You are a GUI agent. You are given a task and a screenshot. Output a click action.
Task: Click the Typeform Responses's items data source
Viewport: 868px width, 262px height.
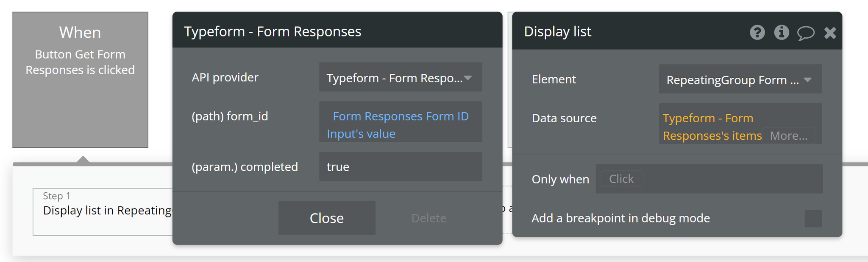712,127
